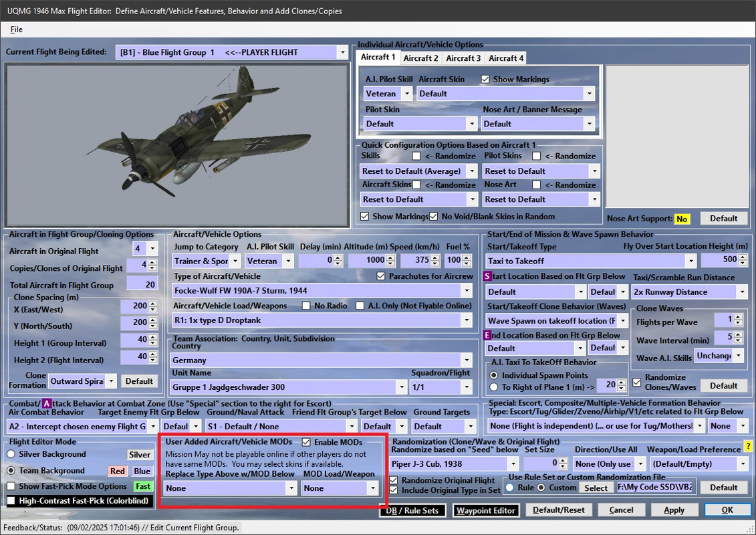The image size is (756, 535).
Task: Enable the Pilot Skins Randomize checkbox
Action: pyautogui.click(x=536, y=156)
